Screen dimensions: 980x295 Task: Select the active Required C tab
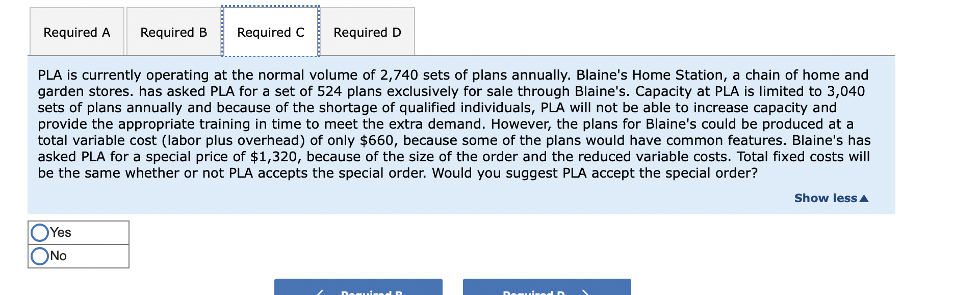[270, 32]
